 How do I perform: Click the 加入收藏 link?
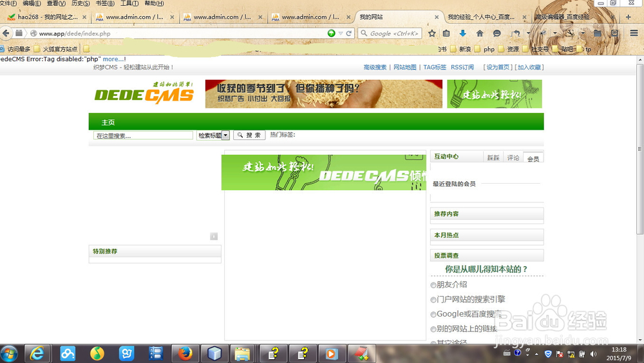[x=529, y=67]
